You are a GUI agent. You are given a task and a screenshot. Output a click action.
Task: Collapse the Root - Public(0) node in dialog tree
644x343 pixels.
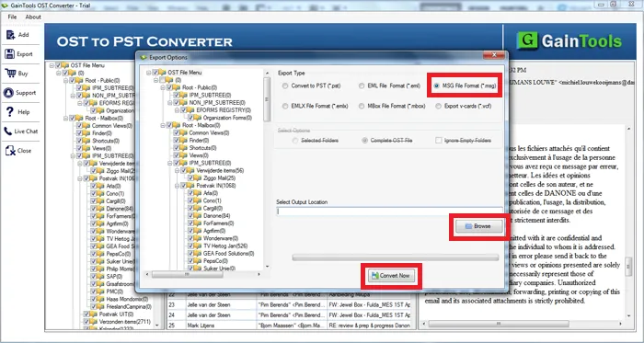pyautogui.click(x=163, y=87)
